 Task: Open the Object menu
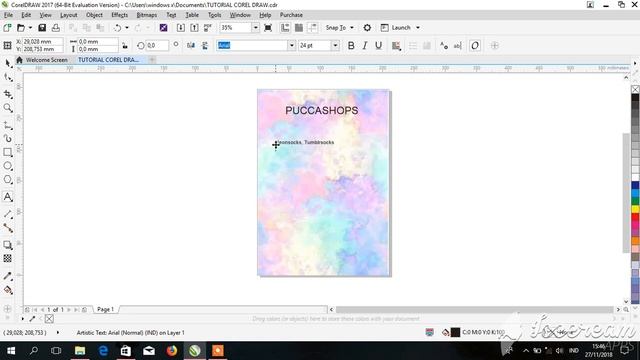(x=94, y=15)
